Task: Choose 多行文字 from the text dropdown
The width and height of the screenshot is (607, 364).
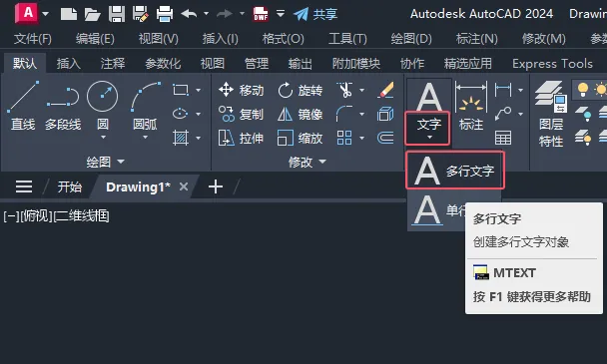Action: (455, 171)
